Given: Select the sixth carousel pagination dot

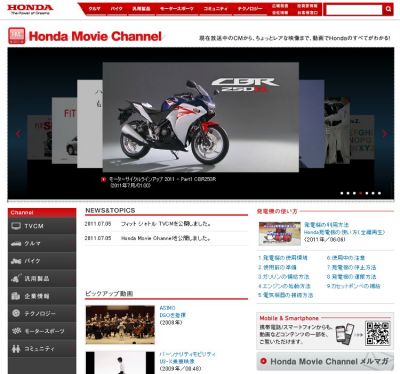Looking at the screenshot, I should [x=373, y=193].
